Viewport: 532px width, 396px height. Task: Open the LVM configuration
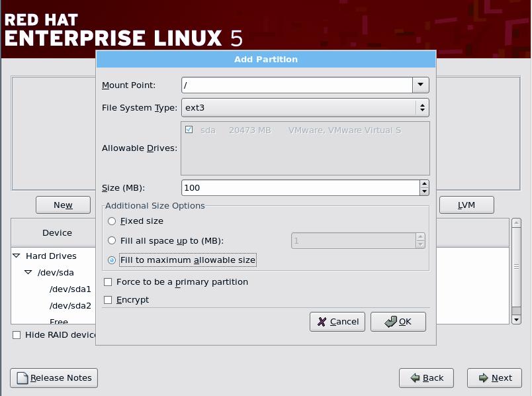point(466,205)
